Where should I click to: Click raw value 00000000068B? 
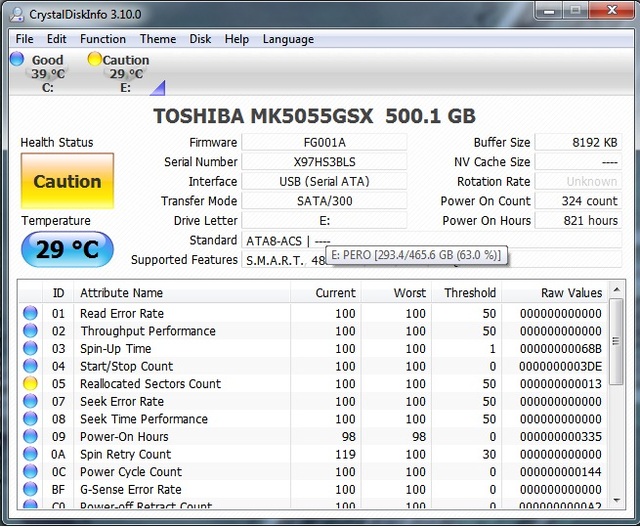(560, 349)
